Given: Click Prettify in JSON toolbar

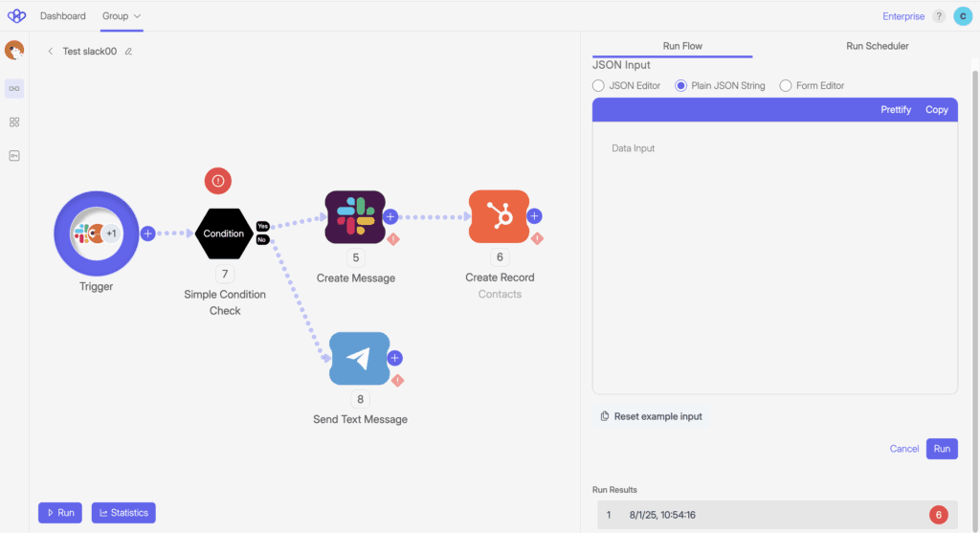Looking at the screenshot, I should click(896, 109).
